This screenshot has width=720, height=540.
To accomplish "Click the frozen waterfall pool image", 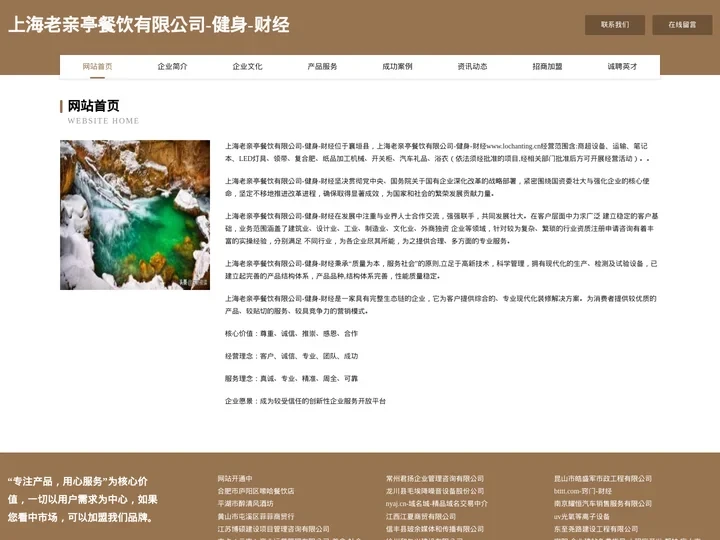I will coord(135,215).
